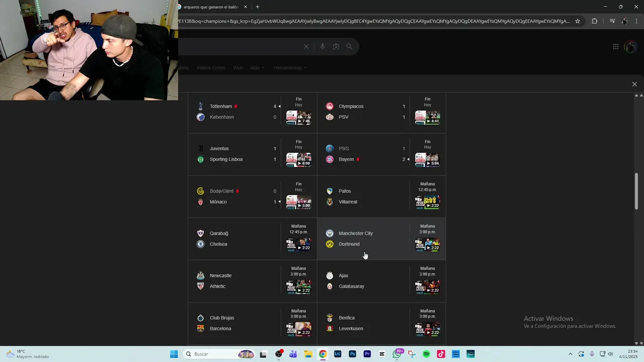Open Spotify from the taskbar
The image size is (644, 362).
coord(426,354)
